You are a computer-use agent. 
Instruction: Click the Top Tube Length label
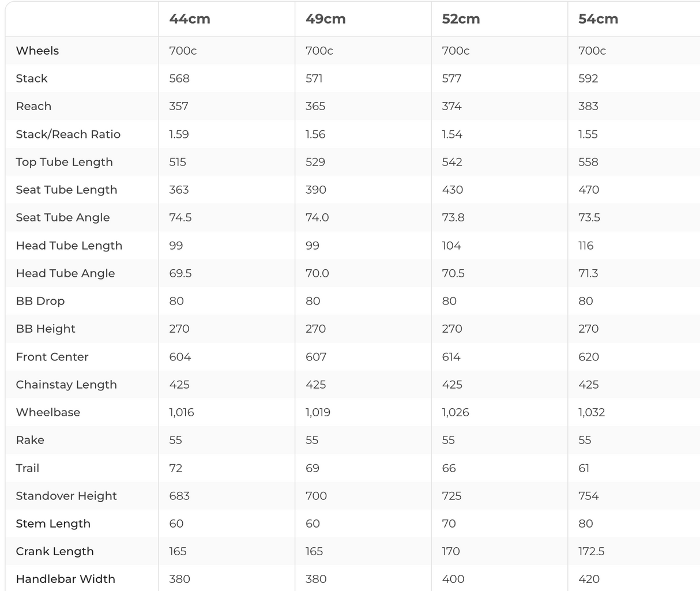pos(64,162)
